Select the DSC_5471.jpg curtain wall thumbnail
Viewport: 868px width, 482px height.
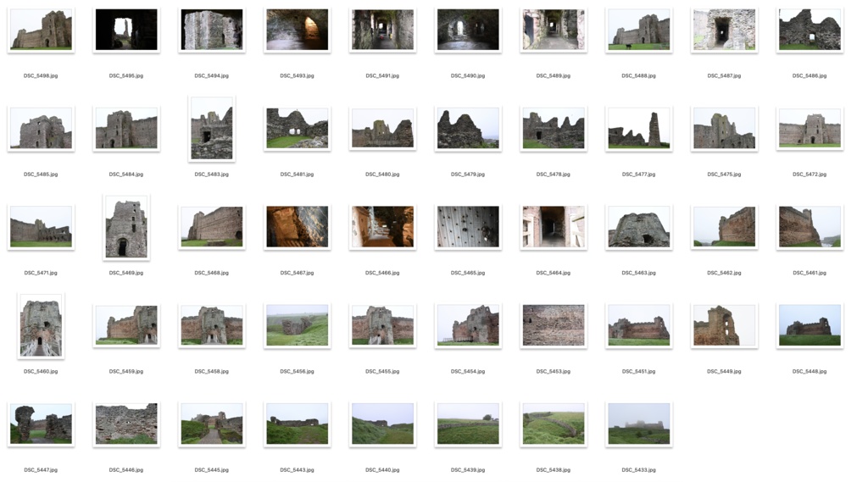click(x=41, y=227)
